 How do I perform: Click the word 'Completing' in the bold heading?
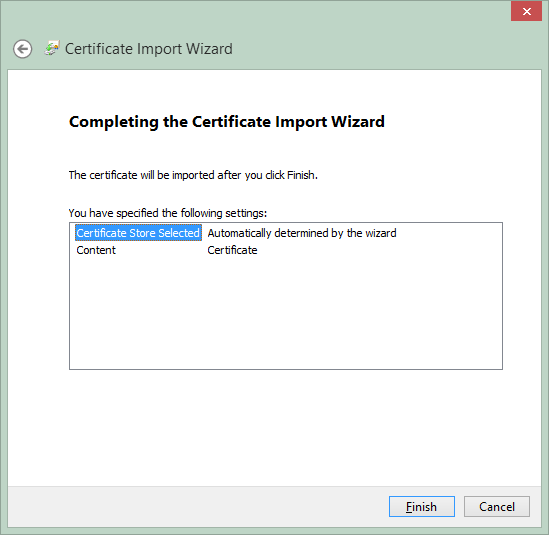click(114, 122)
